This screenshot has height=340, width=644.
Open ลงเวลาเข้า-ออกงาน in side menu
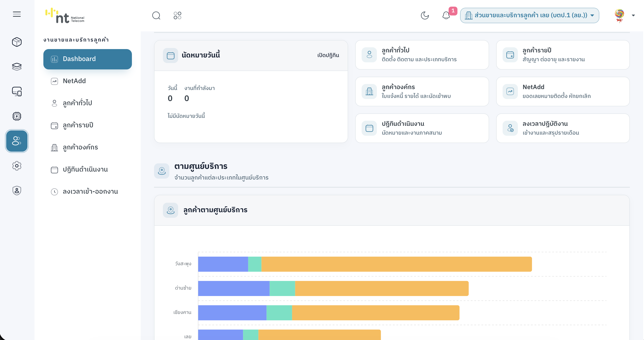click(87, 192)
